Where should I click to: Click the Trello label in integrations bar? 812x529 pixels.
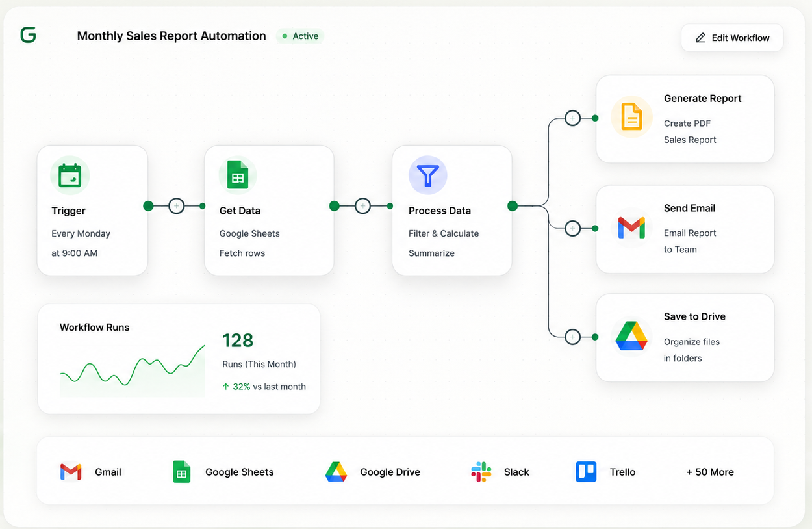point(622,472)
